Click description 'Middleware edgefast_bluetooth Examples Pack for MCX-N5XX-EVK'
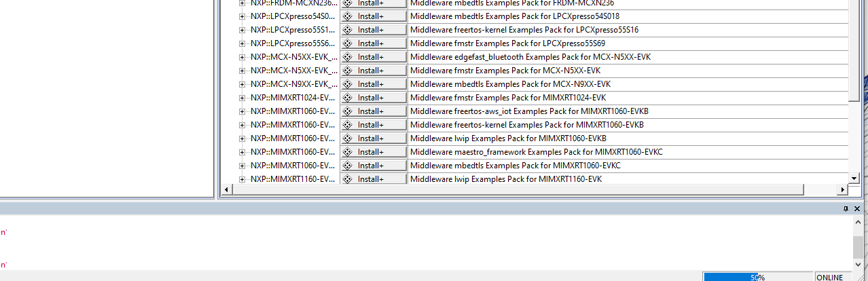 530,57
